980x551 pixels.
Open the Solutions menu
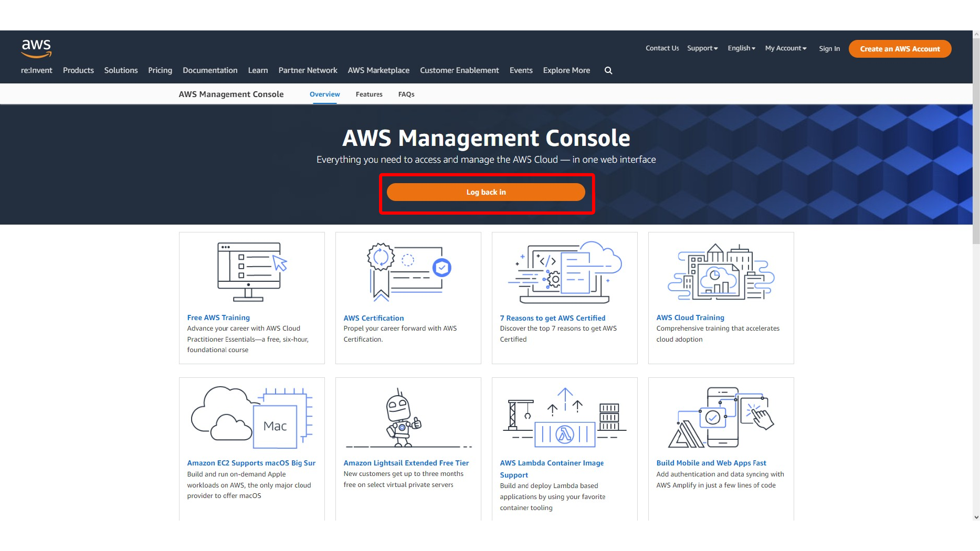(x=121, y=70)
